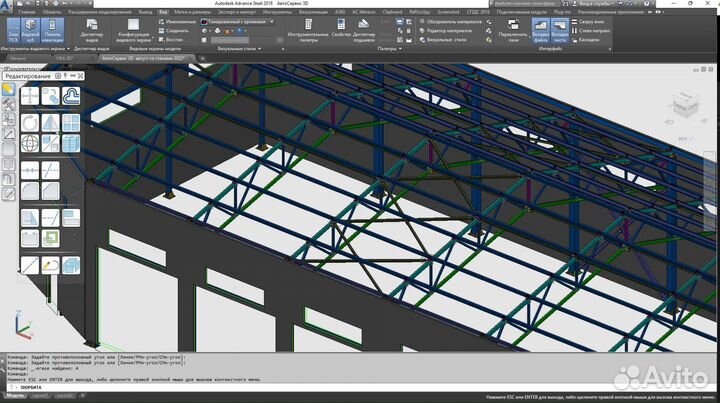Open Output (Вывод) ribbon tab
The width and height of the screenshot is (720, 403).
pyautogui.click(x=145, y=12)
